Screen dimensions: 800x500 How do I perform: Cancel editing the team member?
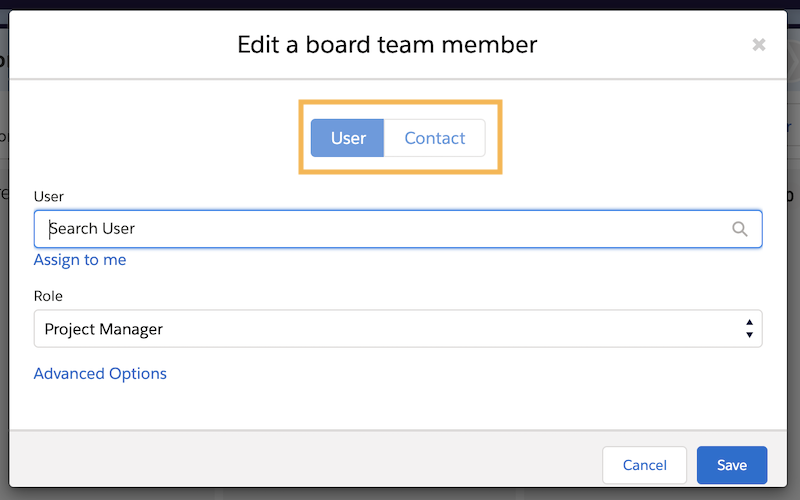(x=644, y=465)
